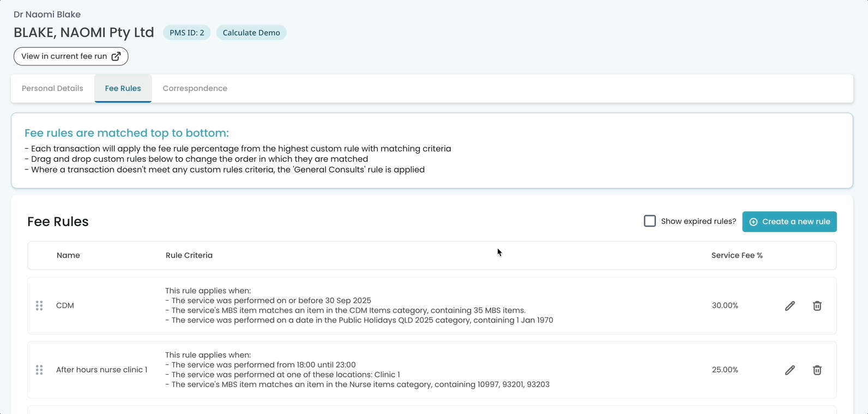Open View in current fee run
The image size is (868, 414).
tap(71, 56)
